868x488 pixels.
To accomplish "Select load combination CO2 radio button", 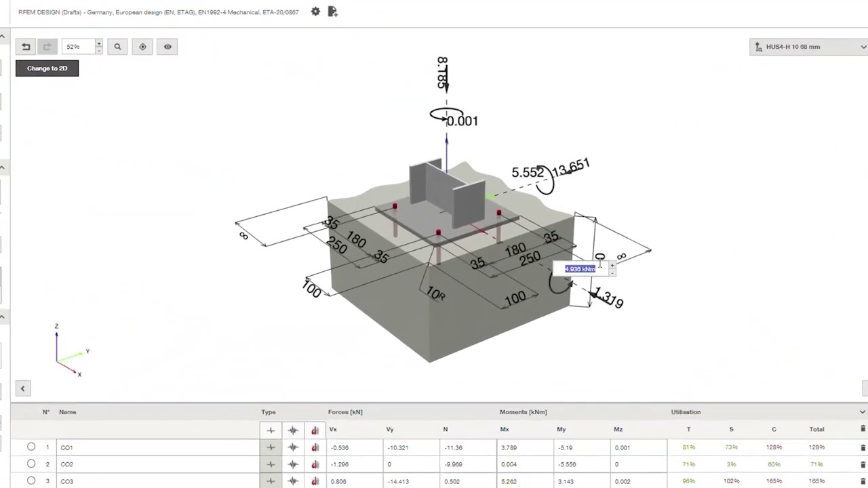I will point(31,464).
